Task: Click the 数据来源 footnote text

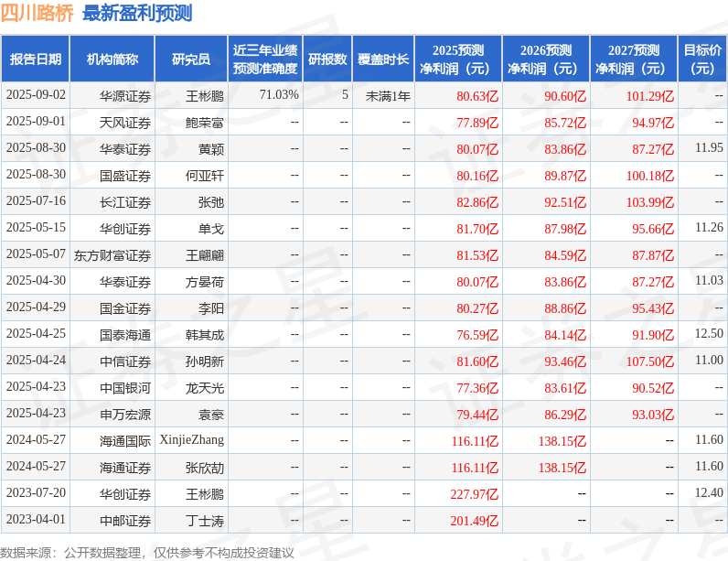Action: click(146, 553)
